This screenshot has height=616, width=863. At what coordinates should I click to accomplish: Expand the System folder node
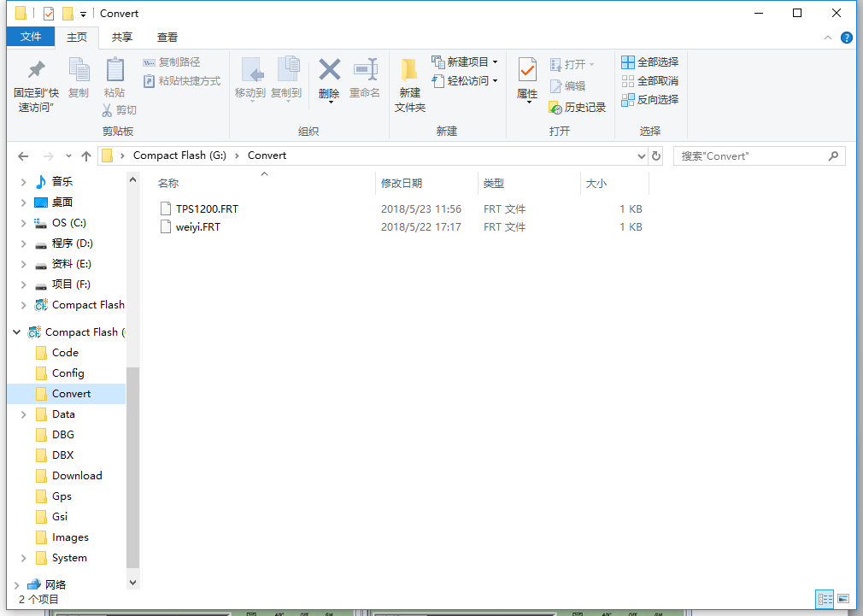tap(23, 558)
